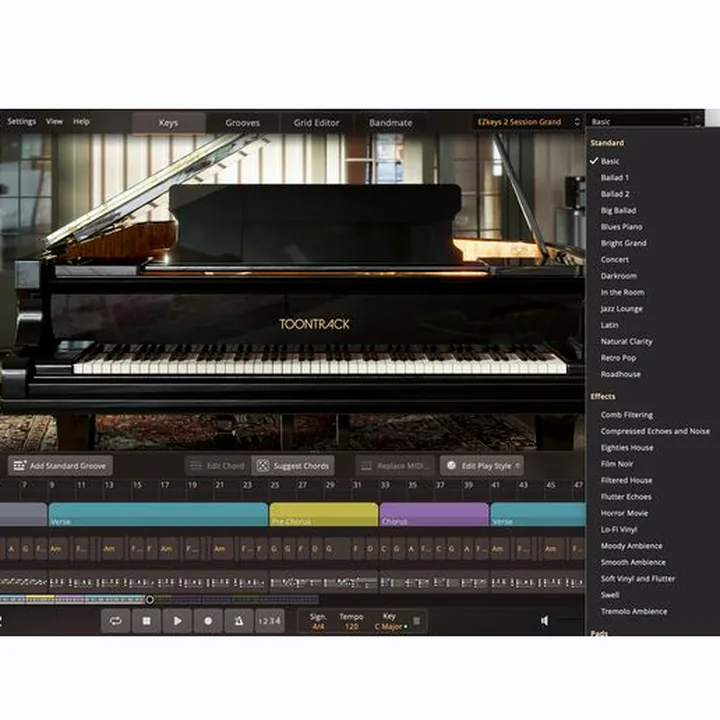Open the Basic preset dropdown
The height and width of the screenshot is (720, 720).
coord(639,122)
